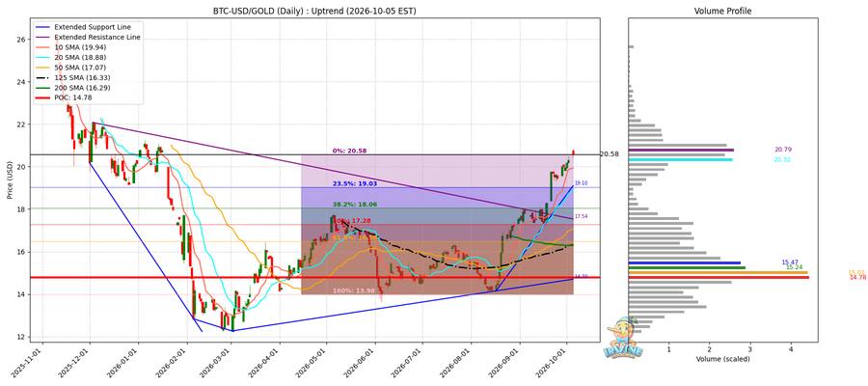Click the red POC volume bar
868x386 pixels.
(x=719, y=277)
